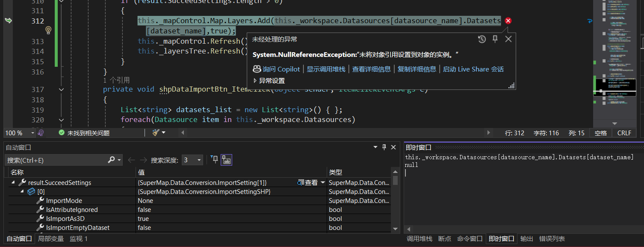The image size is (644, 247).
Task: Open the 查看详细信息 link
Action: pos(371,69)
